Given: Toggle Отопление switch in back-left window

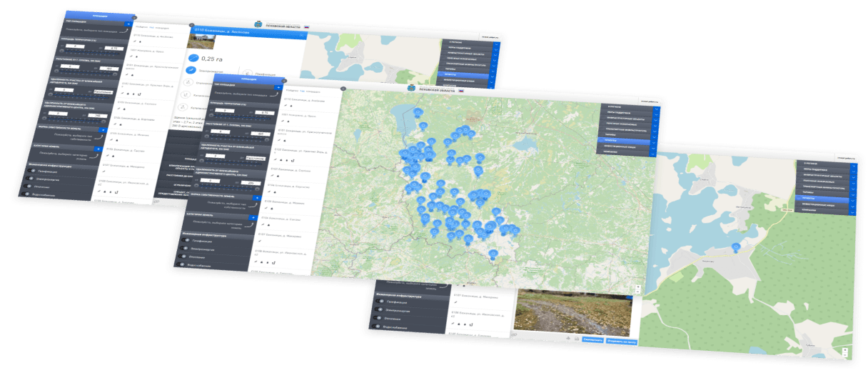Looking at the screenshot, I should 27,186.
